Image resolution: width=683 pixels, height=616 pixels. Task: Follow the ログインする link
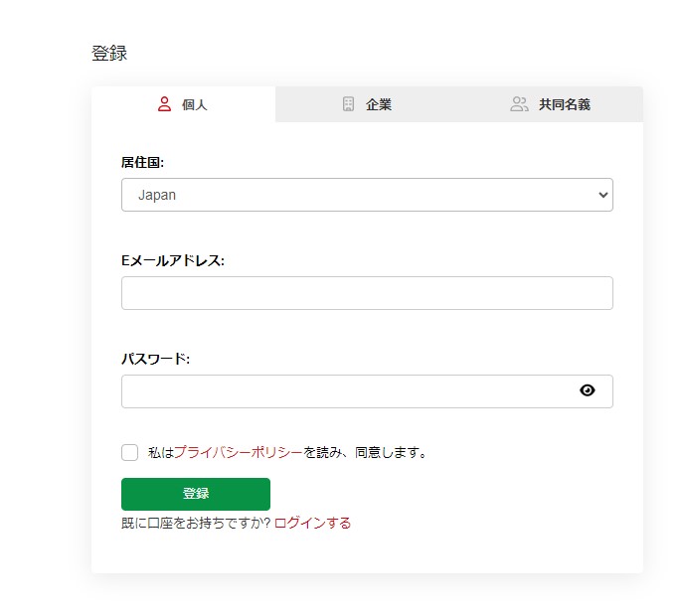[312, 523]
